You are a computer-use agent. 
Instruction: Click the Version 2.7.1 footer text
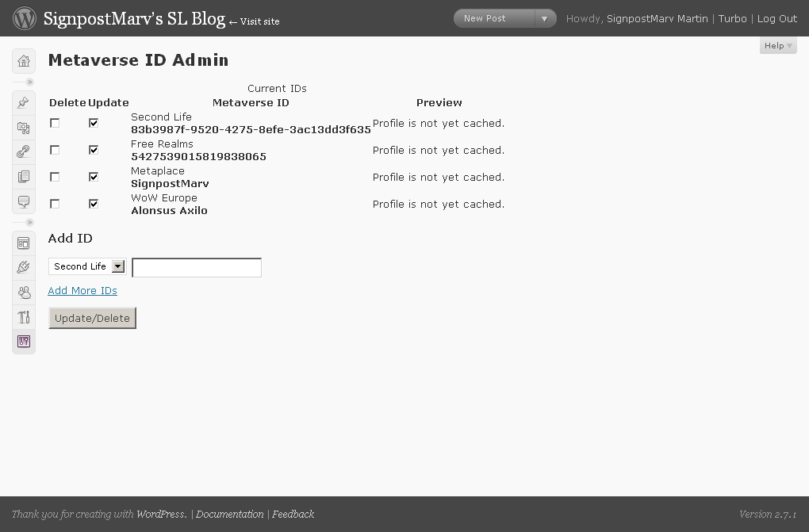pos(768,514)
